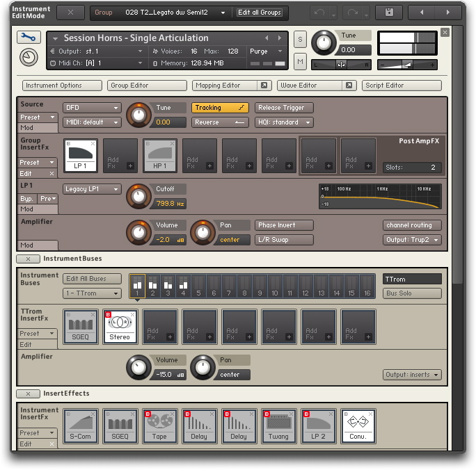
Task: Remove the LP 1 effect with its X
Action: point(93,143)
